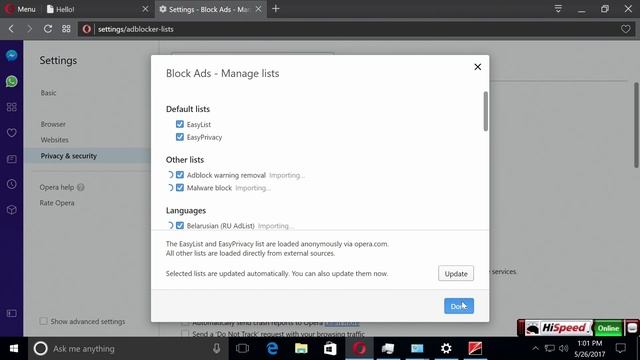The height and width of the screenshot is (360, 640).
Task: Click the address bar showing settings/adblocker-lists
Action: click(x=355, y=29)
